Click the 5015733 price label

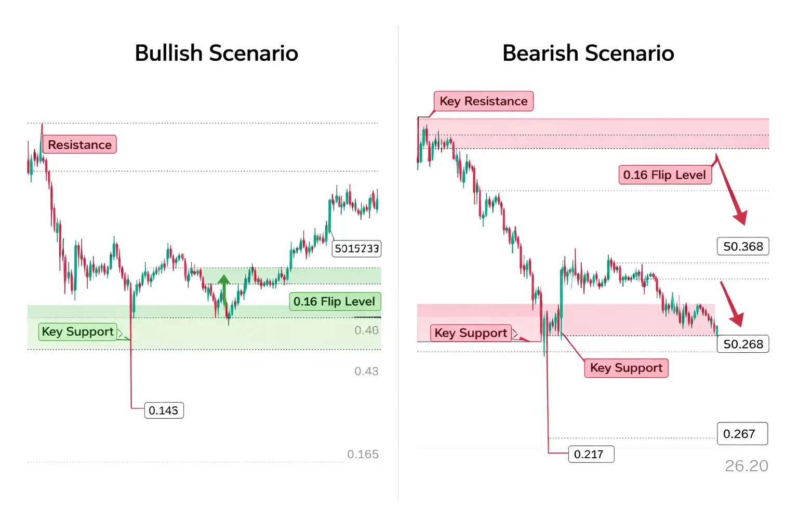tap(356, 248)
